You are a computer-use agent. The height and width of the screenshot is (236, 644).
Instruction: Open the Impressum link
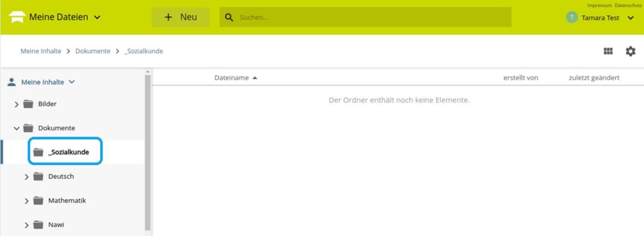pyautogui.click(x=599, y=5)
